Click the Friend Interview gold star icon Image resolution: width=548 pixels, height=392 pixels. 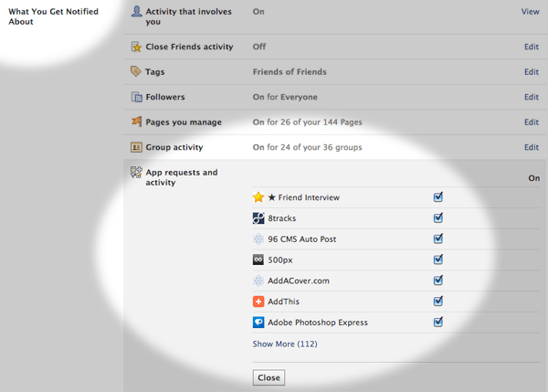258,197
